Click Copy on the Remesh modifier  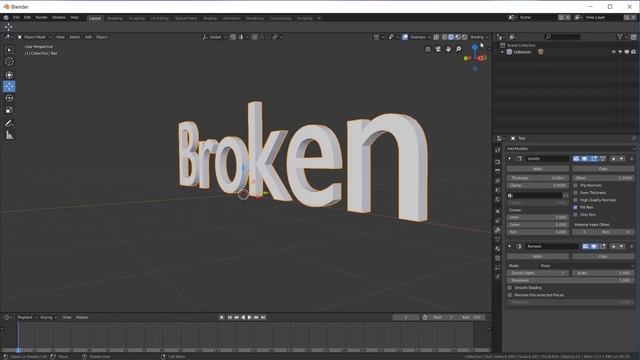603,257
